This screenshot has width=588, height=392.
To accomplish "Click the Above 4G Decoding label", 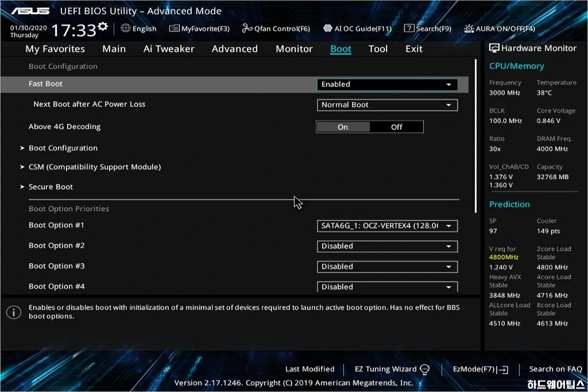I will coord(64,126).
